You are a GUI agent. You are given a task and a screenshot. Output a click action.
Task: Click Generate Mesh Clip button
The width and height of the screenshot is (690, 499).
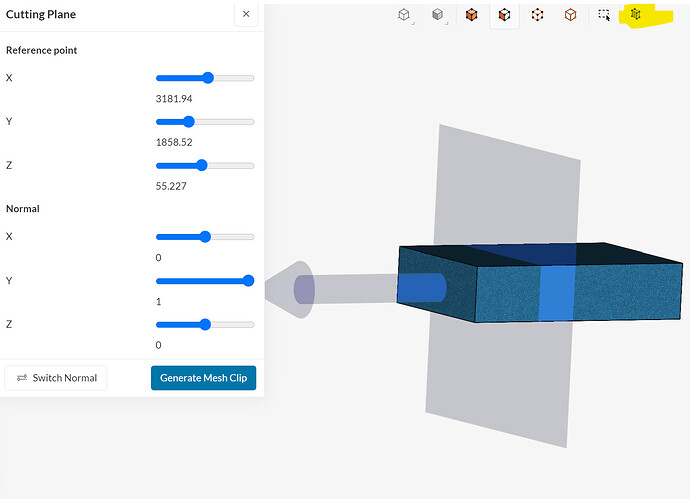203,378
